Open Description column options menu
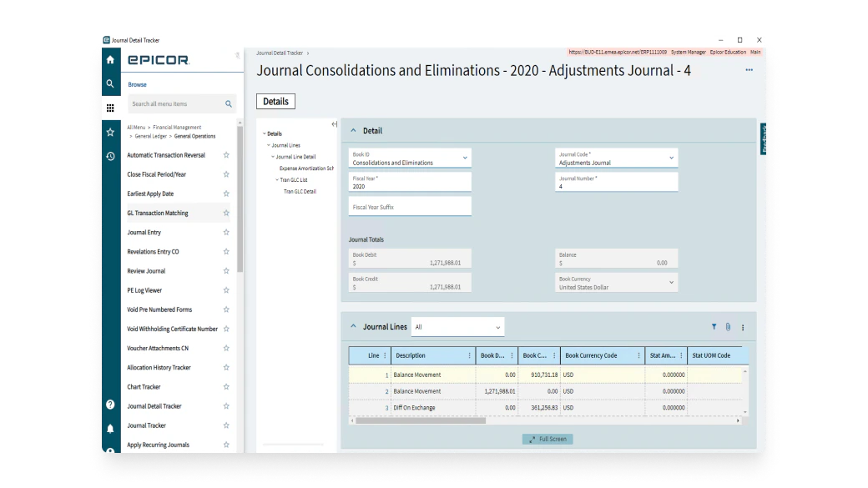Image resolution: width=868 pixels, height=488 pixels. [x=469, y=355]
